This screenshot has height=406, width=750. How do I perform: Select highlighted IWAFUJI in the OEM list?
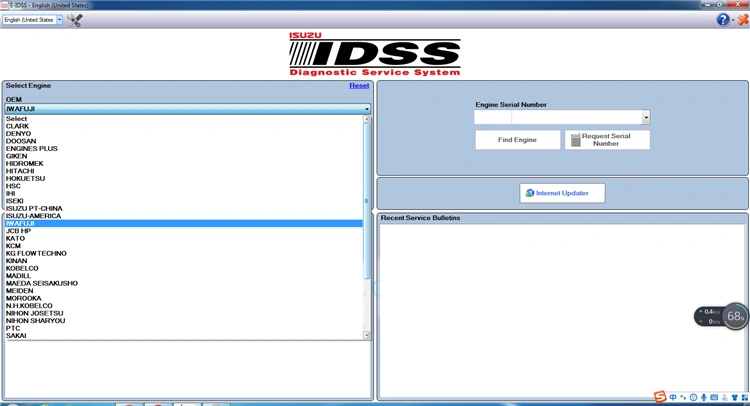point(184,223)
